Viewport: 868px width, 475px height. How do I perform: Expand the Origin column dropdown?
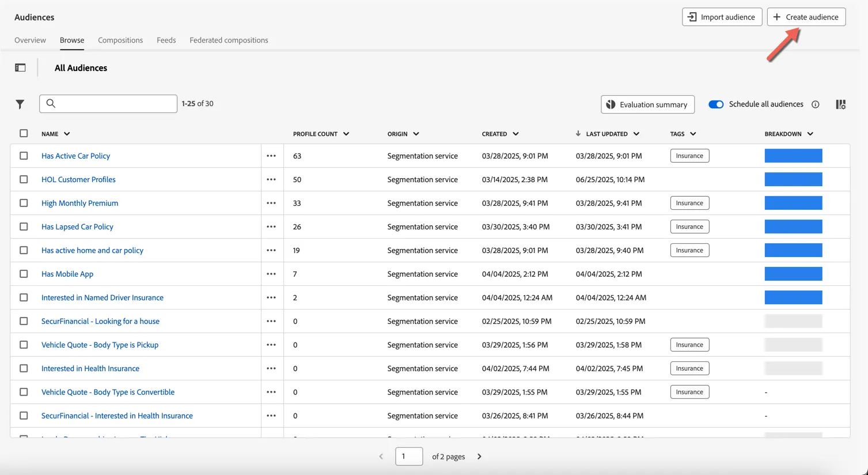[416, 134]
